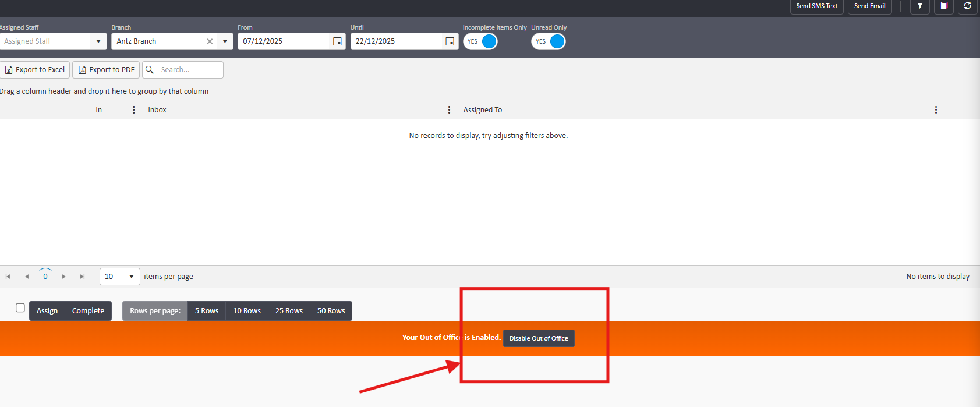Click the Disable Out of Office button
Viewport: 980px width, 407px height.
click(539, 338)
